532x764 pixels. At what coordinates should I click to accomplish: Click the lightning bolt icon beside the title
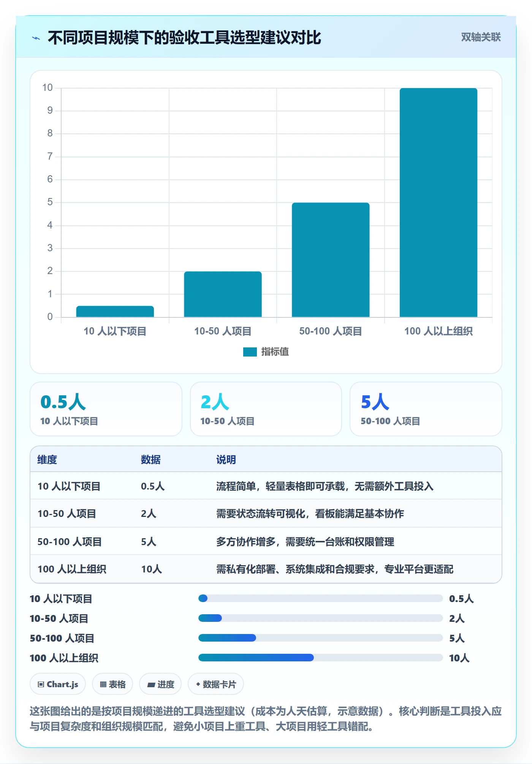tap(36, 38)
